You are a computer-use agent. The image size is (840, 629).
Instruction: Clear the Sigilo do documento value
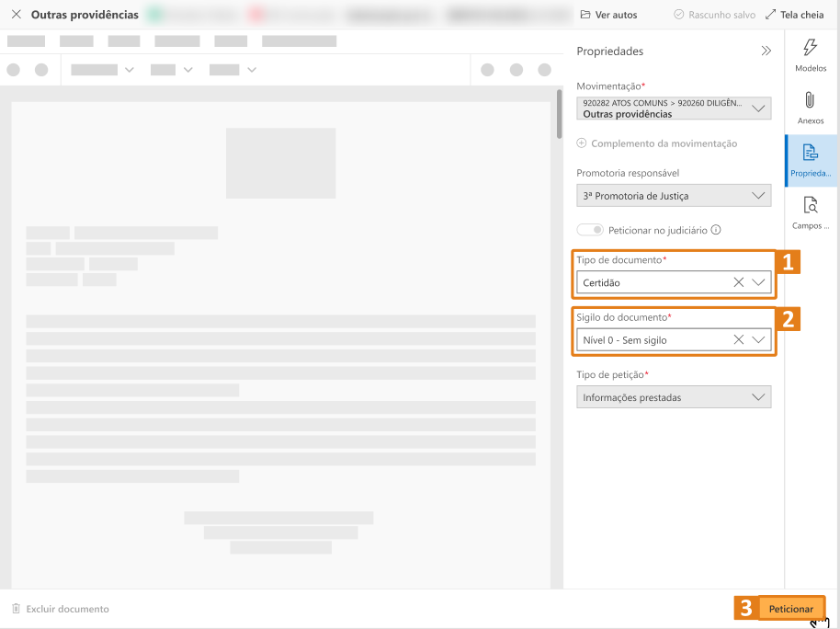739,340
